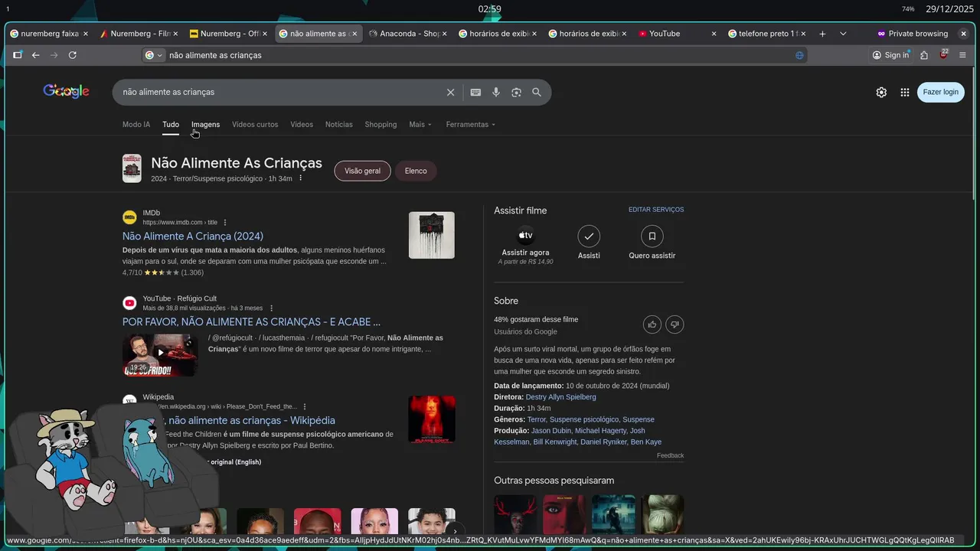This screenshot has height=551, width=980.
Task: Open options dots beside Wikipedia result
Action: [x=305, y=407]
